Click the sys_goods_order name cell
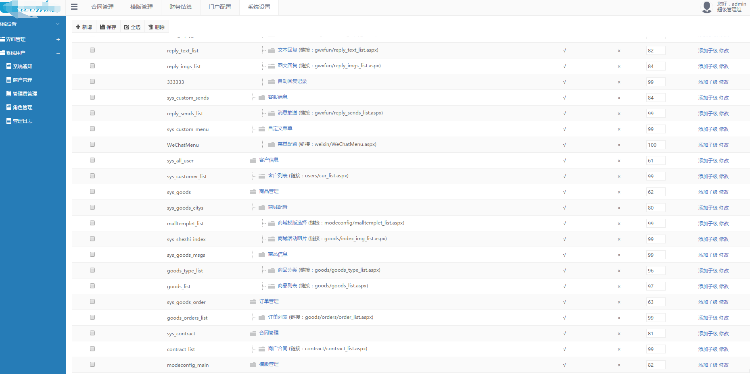 coord(186,302)
